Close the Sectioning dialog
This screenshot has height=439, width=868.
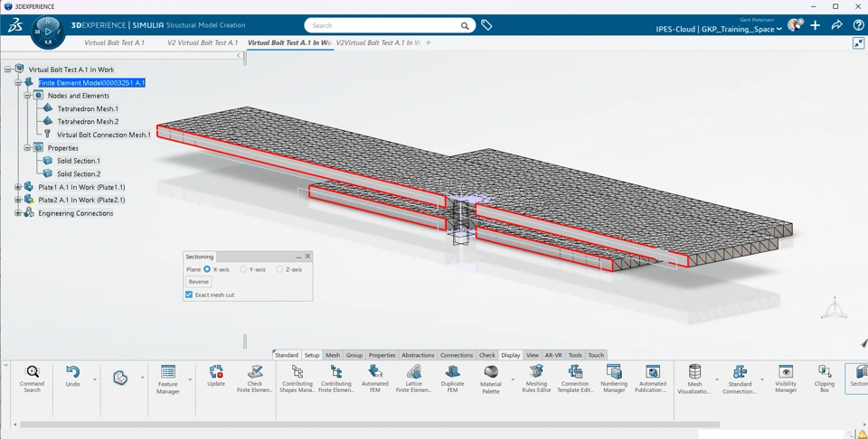pyautogui.click(x=307, y=257)
